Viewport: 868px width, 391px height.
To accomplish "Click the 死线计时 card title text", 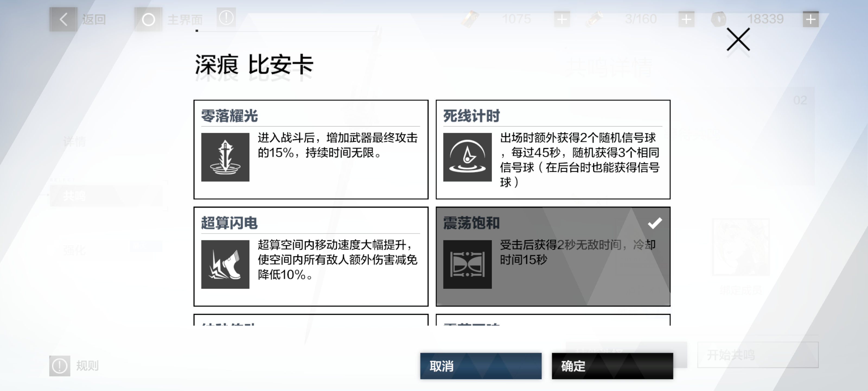I will pyautogui.click(x=471, y=116).
